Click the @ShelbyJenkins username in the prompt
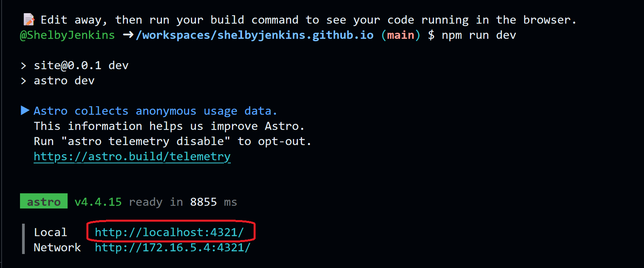Viewport: 644px width, 268px height. (67, 35)
